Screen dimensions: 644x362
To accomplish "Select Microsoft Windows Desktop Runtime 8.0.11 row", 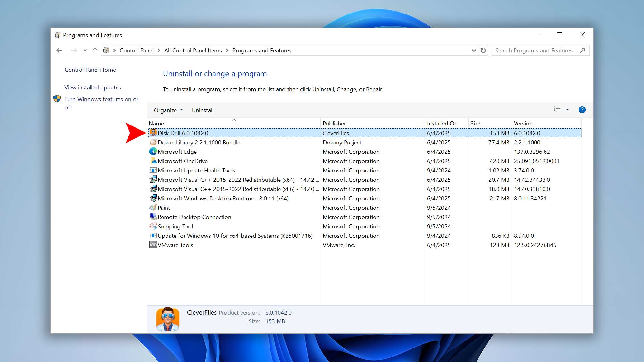I will pos(365,198).
